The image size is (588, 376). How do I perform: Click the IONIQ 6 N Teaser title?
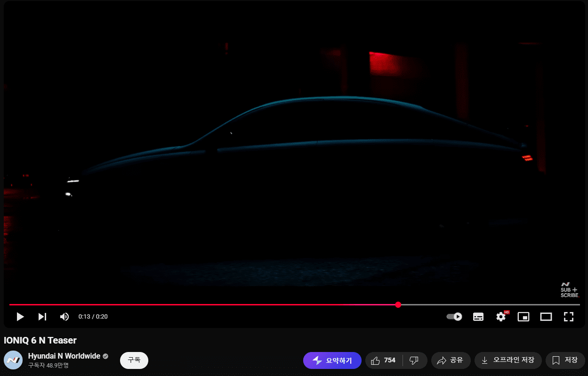click(40, 340)
